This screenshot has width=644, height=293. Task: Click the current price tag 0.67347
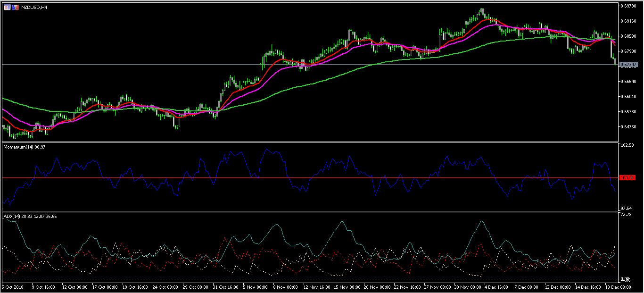(x=627, y=65)
